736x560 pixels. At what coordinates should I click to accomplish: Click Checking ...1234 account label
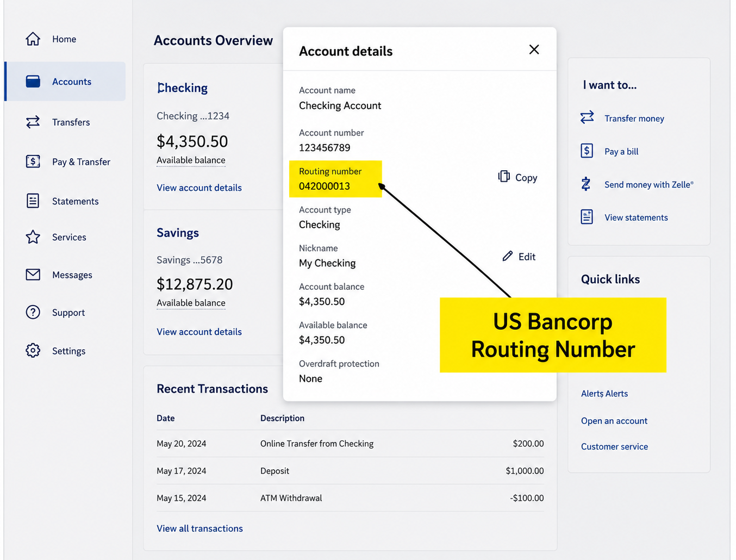coord(193,116)
